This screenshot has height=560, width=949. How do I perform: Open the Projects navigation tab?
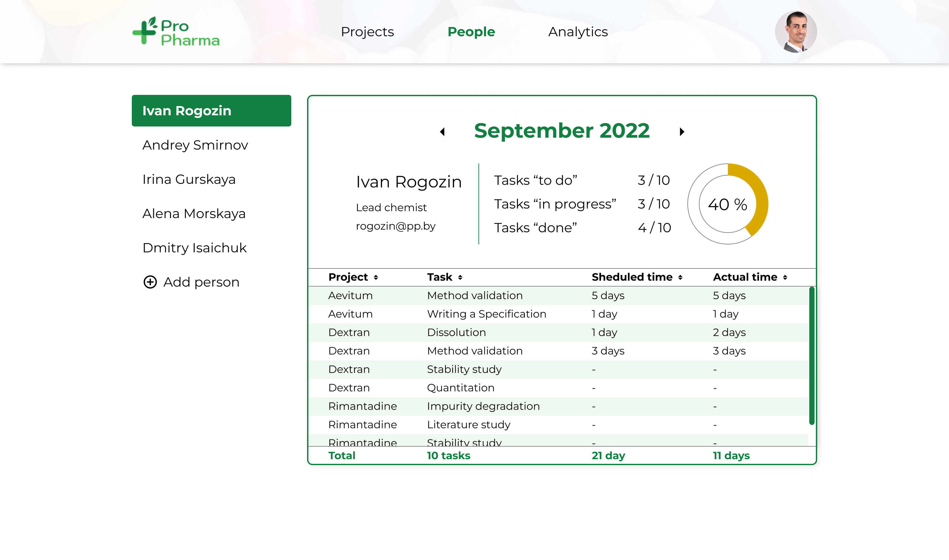click(x=367, y=32)
